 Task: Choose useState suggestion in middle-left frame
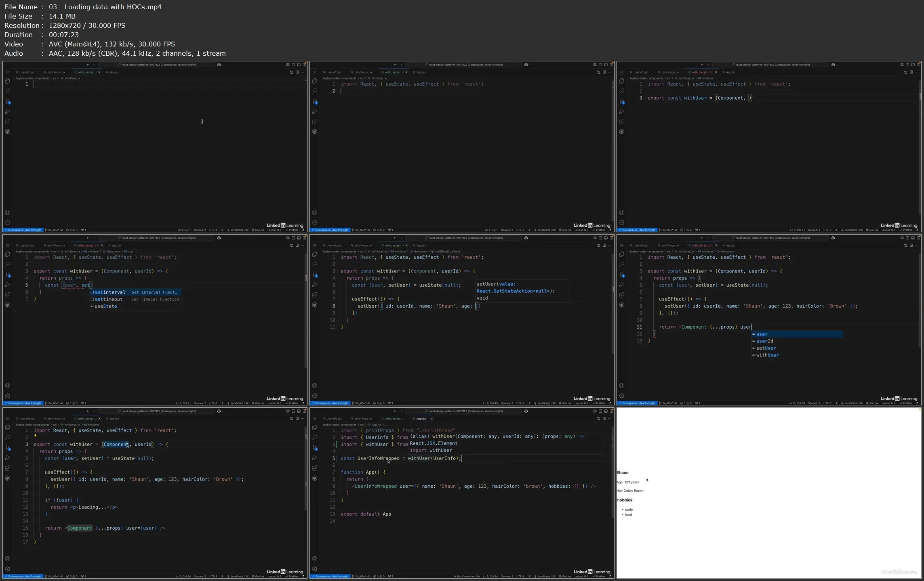135,306
